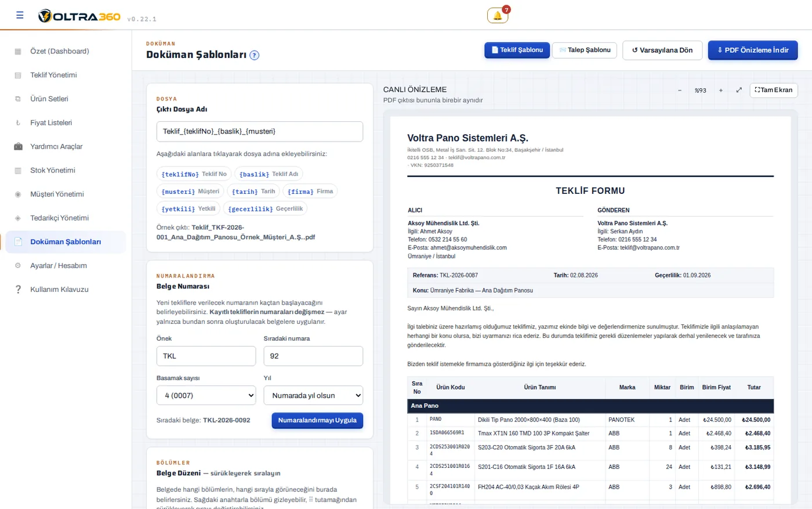Click the Birim Fiyat column header
The width and height of the screenshot is (812, 509).
coord(716,388)
